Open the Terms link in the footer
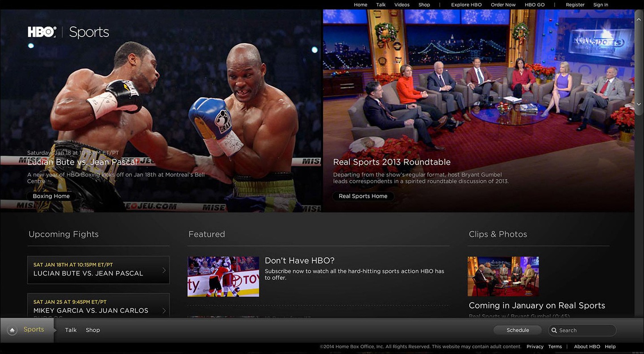This screenshot has width=644, height=354. pyautogui.click(x=555, y=346)
